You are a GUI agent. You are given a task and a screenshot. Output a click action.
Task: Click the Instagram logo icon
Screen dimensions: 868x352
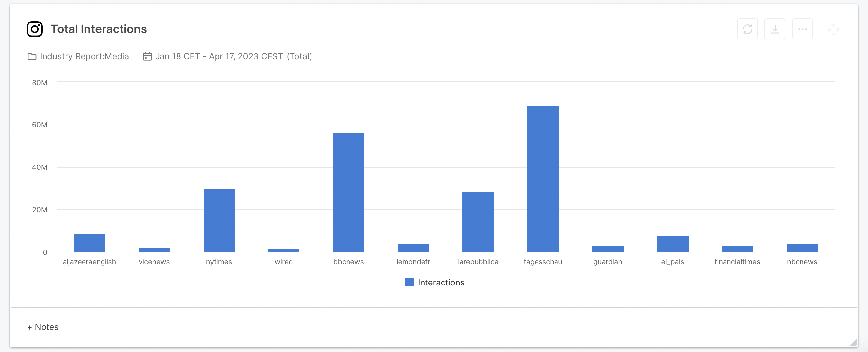(35, 29)
